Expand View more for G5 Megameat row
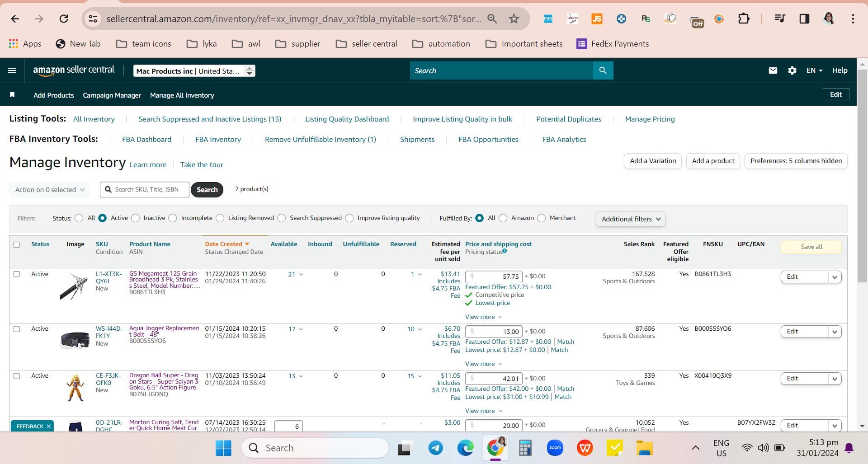The width and height of the screenshot is (868, 464). coord(484,317)
